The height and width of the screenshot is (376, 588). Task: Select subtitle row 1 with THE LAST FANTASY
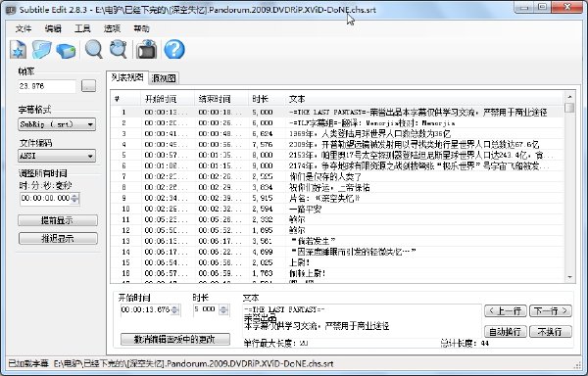(x=337, y=112)
